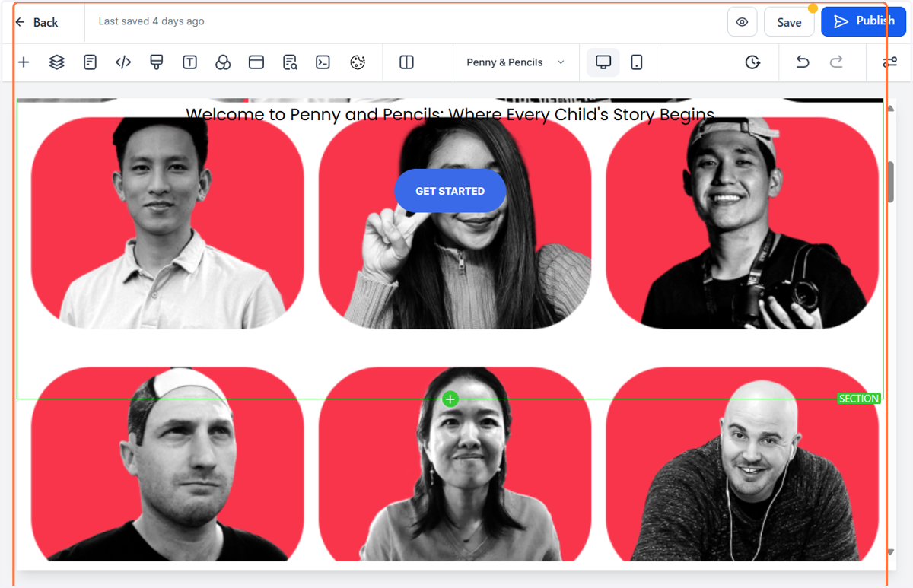Select the paint brush styles icon
913x588 pixels.
click(x=157, y=62)
